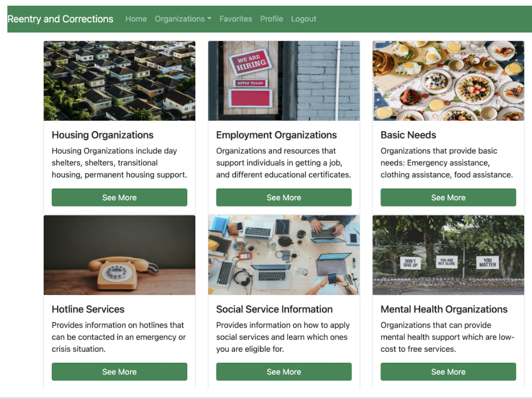See more Mental Health Organizations
The height and width of the screenshot is (399, 532).
tap(448, 372)
